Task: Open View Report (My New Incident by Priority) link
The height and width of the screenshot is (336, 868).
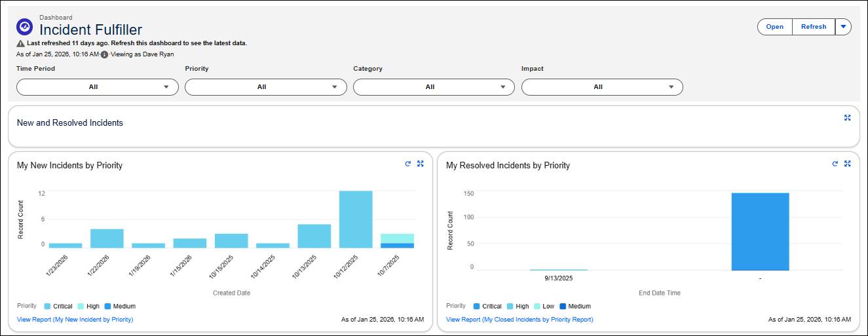Action: pos(75,320)
